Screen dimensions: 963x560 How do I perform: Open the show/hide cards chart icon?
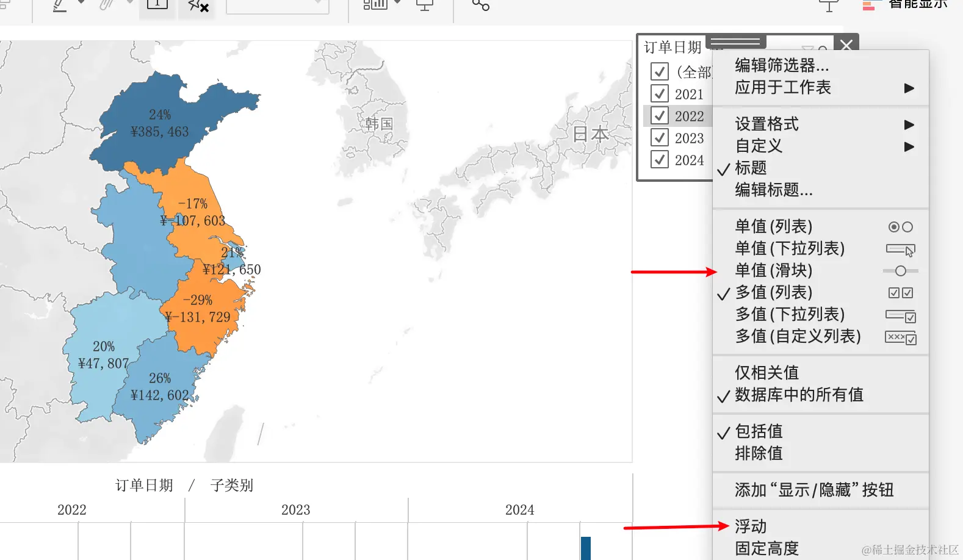click(x=375, y=5)
